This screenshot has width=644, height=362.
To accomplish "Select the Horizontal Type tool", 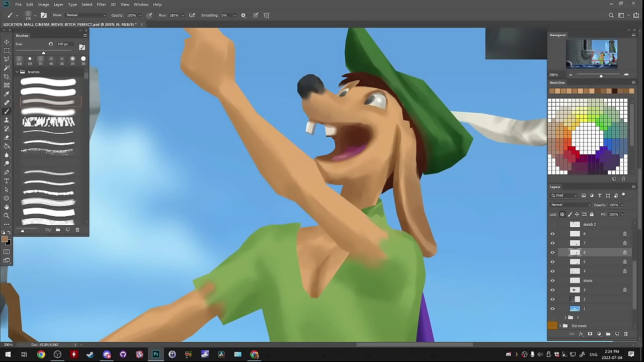I will 7,181.
